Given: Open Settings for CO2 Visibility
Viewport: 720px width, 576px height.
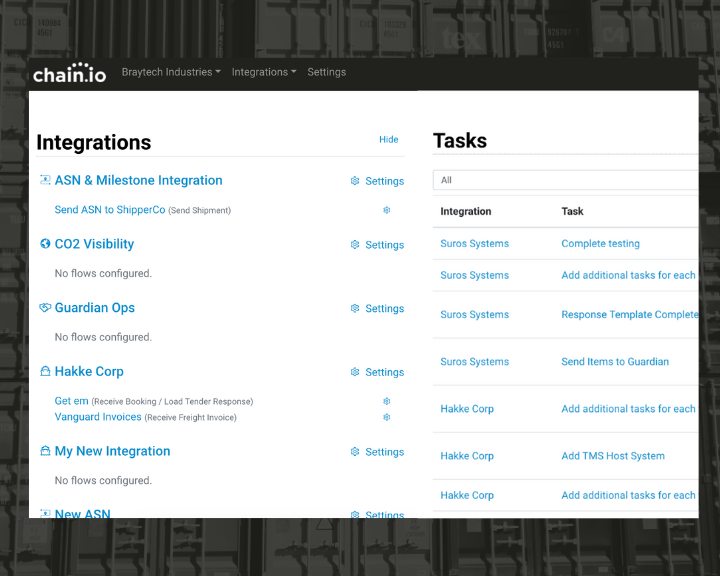Looking at the screenshot, I should [384, 245].
